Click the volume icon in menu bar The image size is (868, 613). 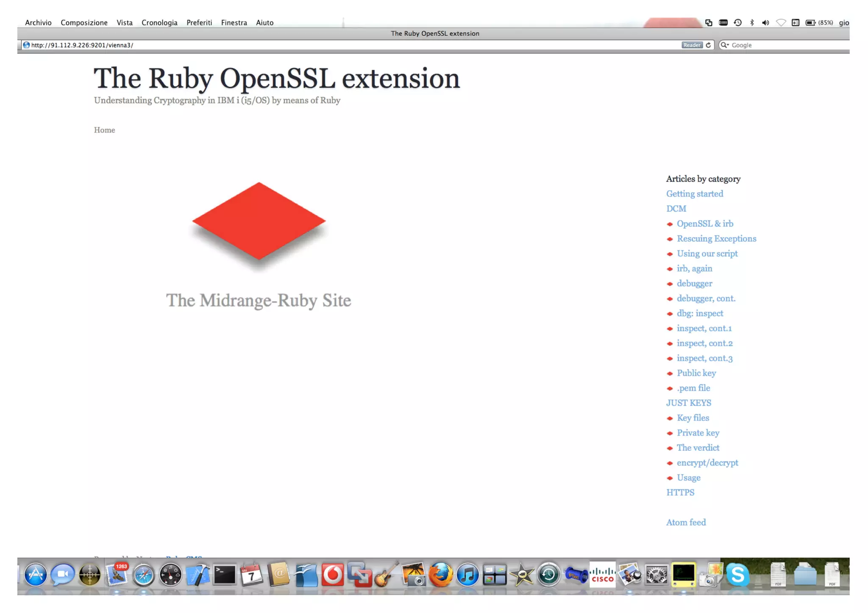(765, 22)
